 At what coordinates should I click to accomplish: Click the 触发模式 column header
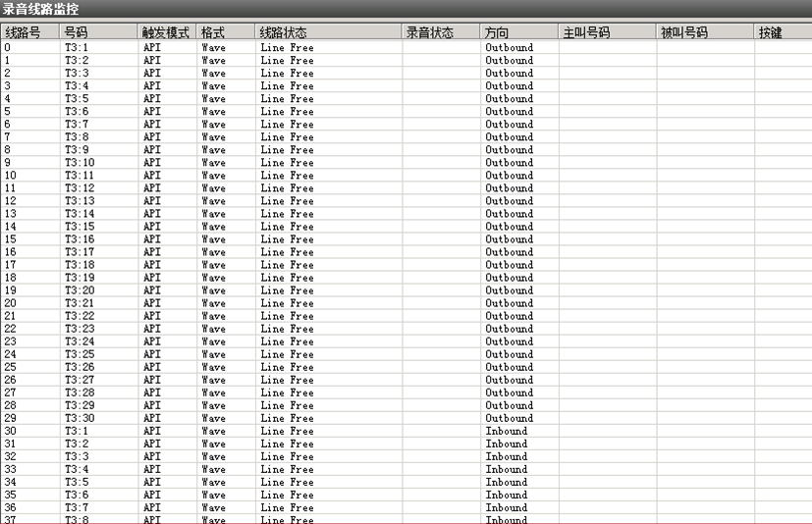167,32
